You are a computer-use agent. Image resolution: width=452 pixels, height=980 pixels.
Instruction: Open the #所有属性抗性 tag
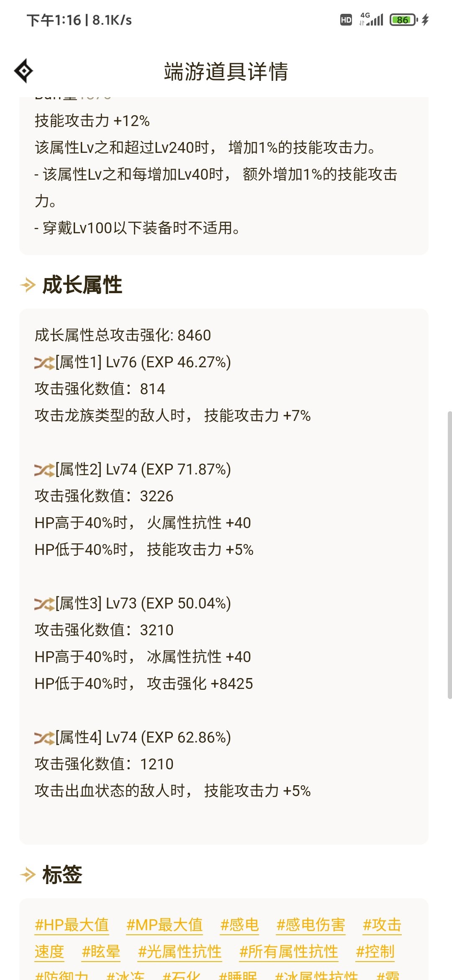coord(289,952)
